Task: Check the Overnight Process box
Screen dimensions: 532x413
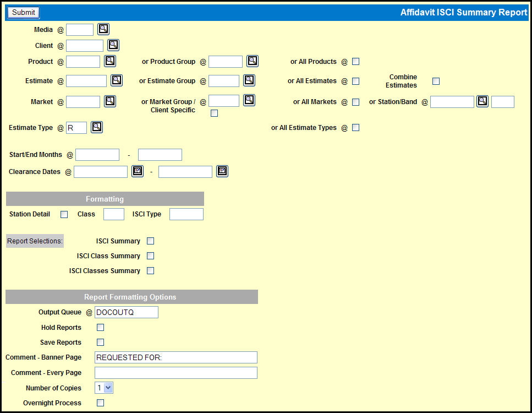Action: tap(100, 403)
